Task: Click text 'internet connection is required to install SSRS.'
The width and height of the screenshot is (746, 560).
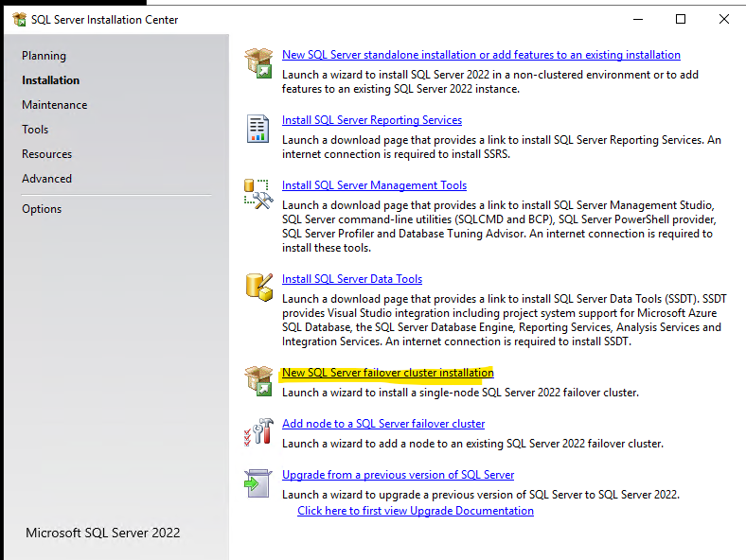Action: click(396, 154)
